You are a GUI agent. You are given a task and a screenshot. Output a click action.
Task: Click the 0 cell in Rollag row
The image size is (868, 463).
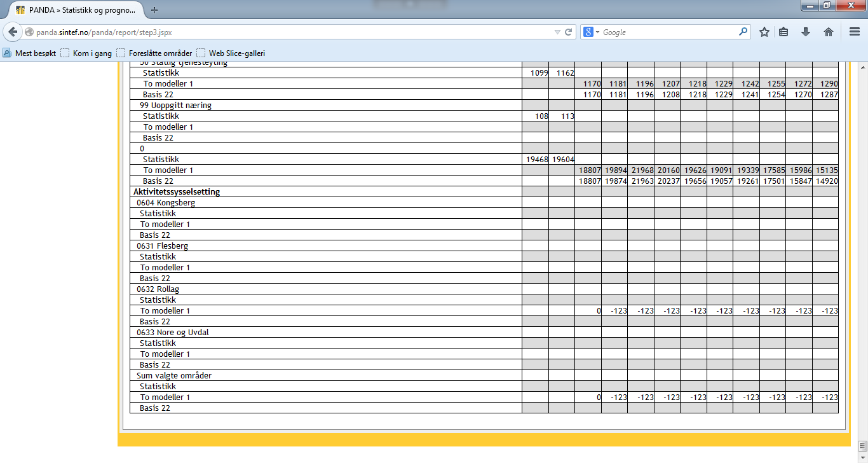pyautogui.click(x=588, y=310)
